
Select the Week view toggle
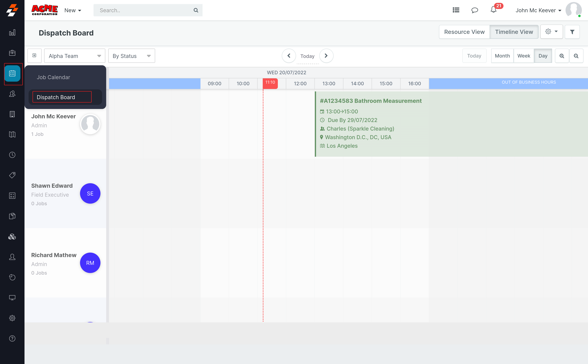[524, 56]
